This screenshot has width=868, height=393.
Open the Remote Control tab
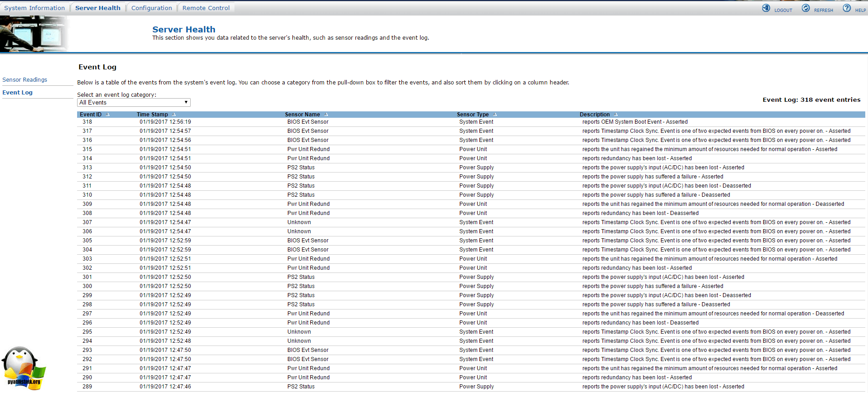(206, 8)
